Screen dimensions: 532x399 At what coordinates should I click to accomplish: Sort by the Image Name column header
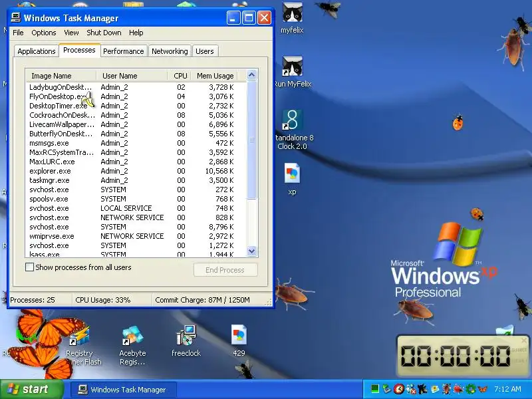coord(61,76)
